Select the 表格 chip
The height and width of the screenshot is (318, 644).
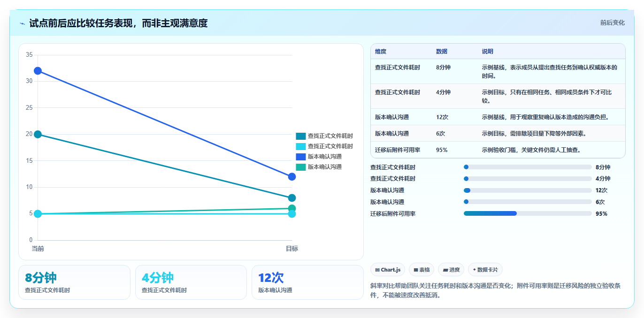click(x=421, y=270)
